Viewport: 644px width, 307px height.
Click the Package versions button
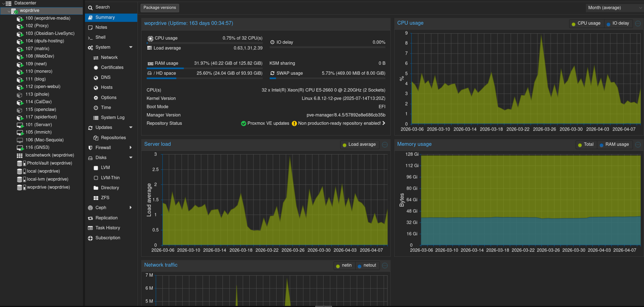(x=160, y=8)
